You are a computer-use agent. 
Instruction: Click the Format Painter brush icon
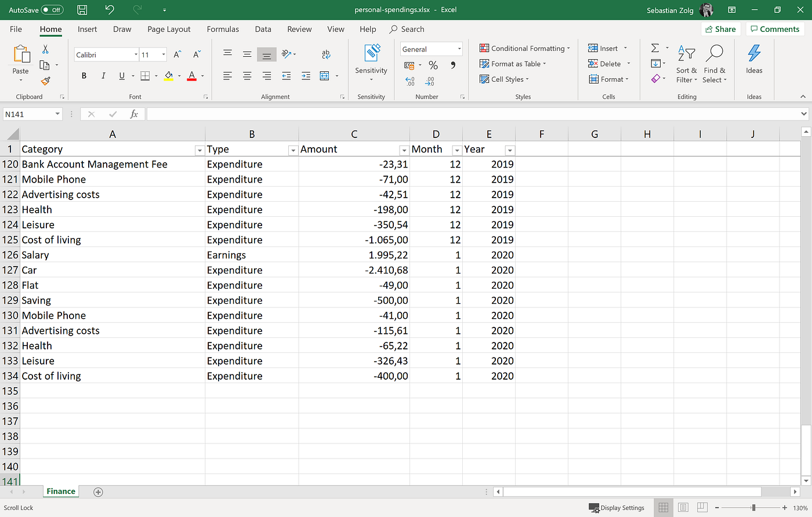pyautogui.click(x=45, y=81)
